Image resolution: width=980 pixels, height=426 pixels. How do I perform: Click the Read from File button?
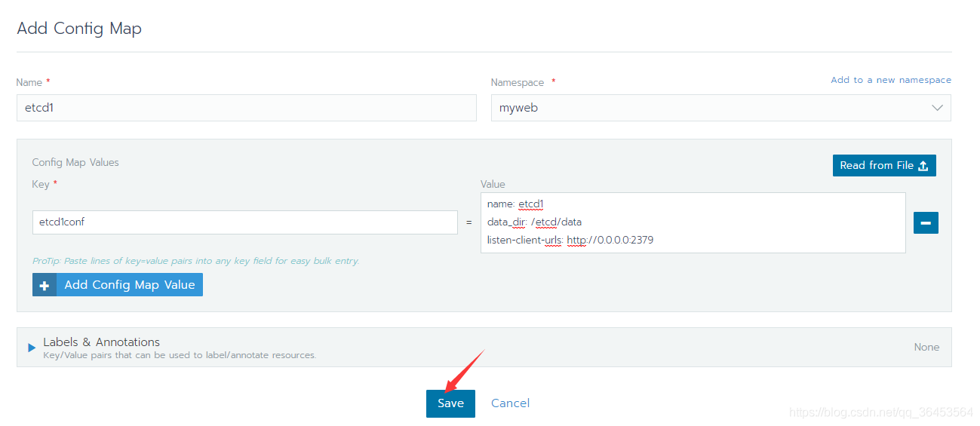[884, 166]
